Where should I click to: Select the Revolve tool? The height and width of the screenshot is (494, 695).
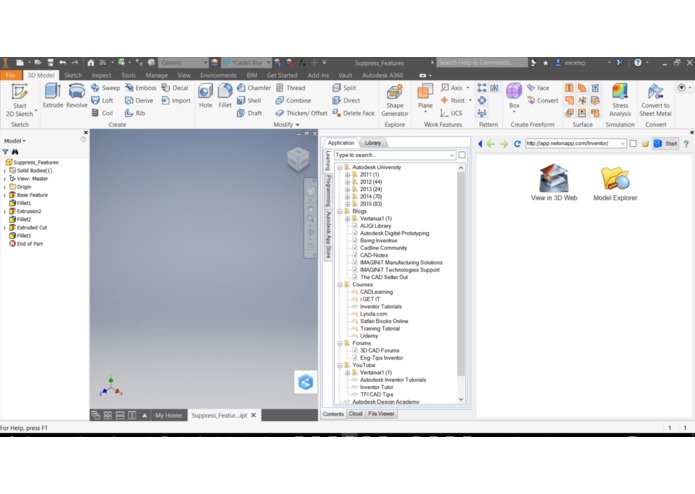[77, 96]
